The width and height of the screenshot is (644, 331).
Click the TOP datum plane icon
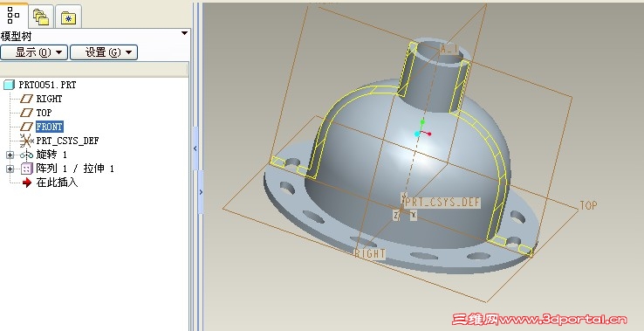[27, 113]
